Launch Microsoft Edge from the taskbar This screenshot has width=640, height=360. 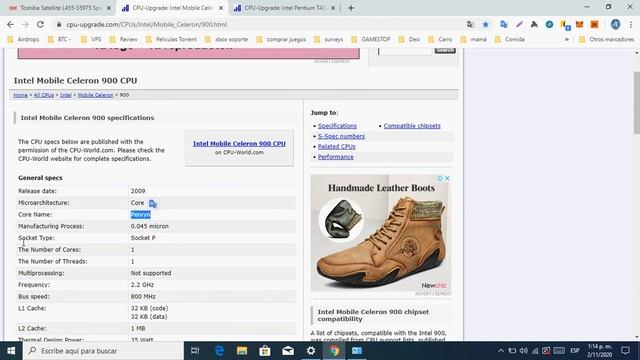(x=219, y=351)
